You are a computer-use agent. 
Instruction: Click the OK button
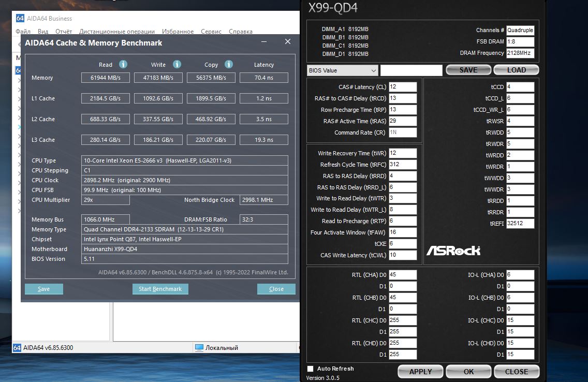(468, 372)
